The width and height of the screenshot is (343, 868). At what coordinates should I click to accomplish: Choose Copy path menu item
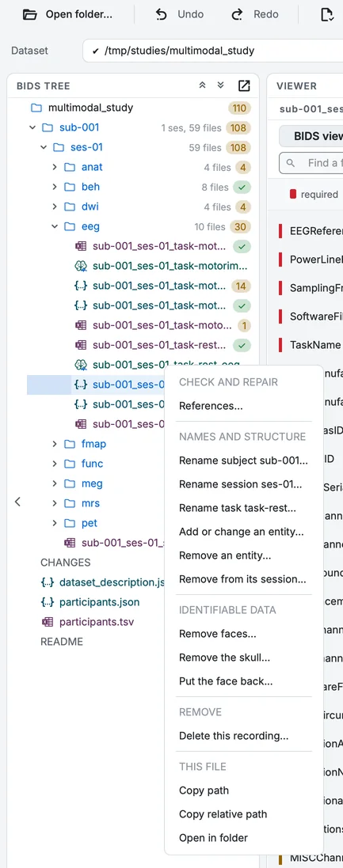(x=244, y=790)
